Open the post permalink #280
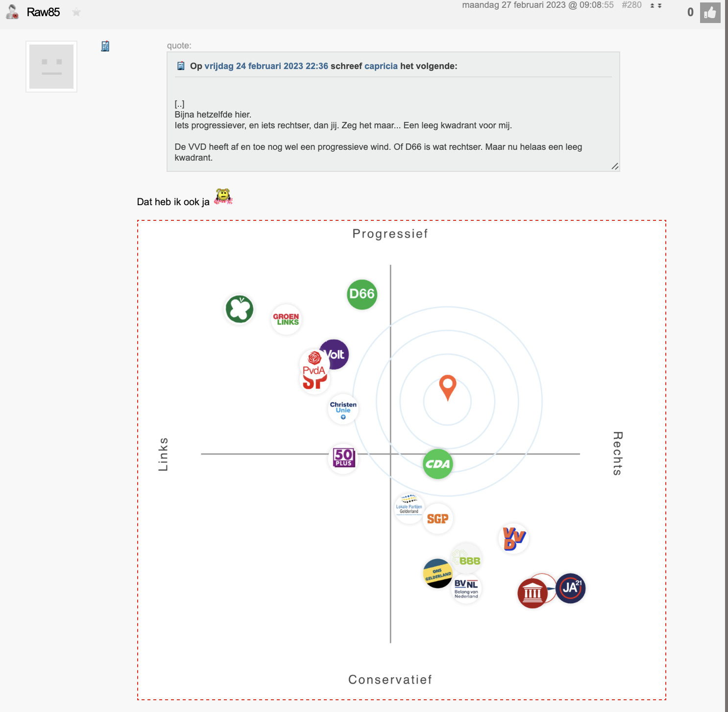 tap(631, 5)
